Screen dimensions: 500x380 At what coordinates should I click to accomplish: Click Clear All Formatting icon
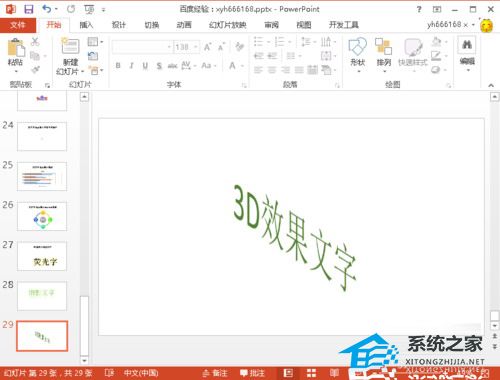click(x=239, y=47)
